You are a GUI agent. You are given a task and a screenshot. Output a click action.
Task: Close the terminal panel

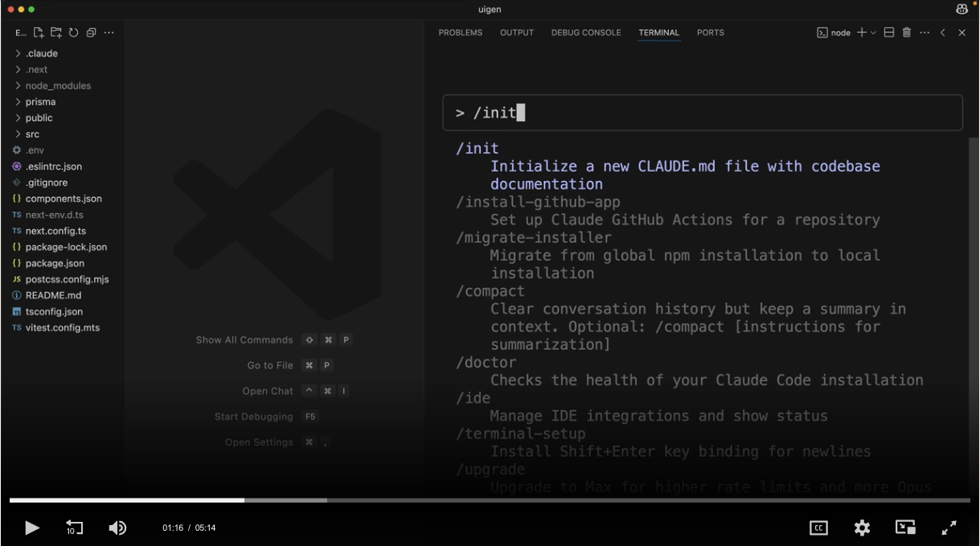coord(962,33)
